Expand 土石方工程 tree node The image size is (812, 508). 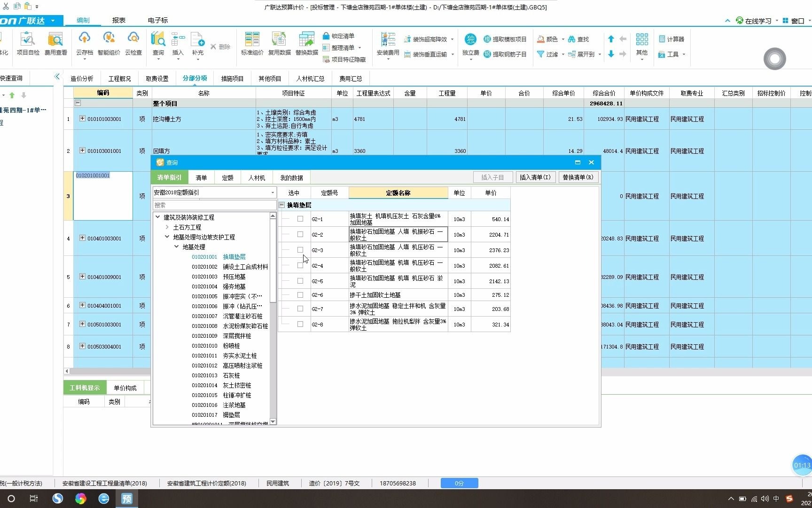[x=167, y=227]
